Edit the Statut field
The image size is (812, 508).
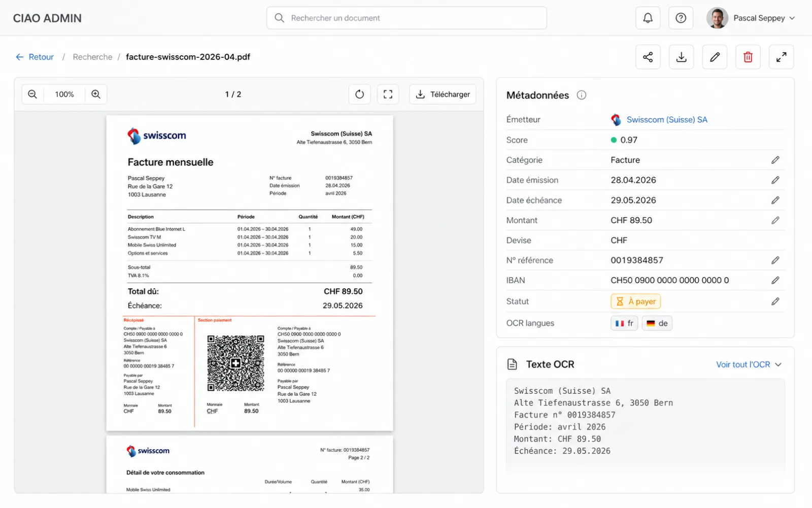[x=775, y=301]
